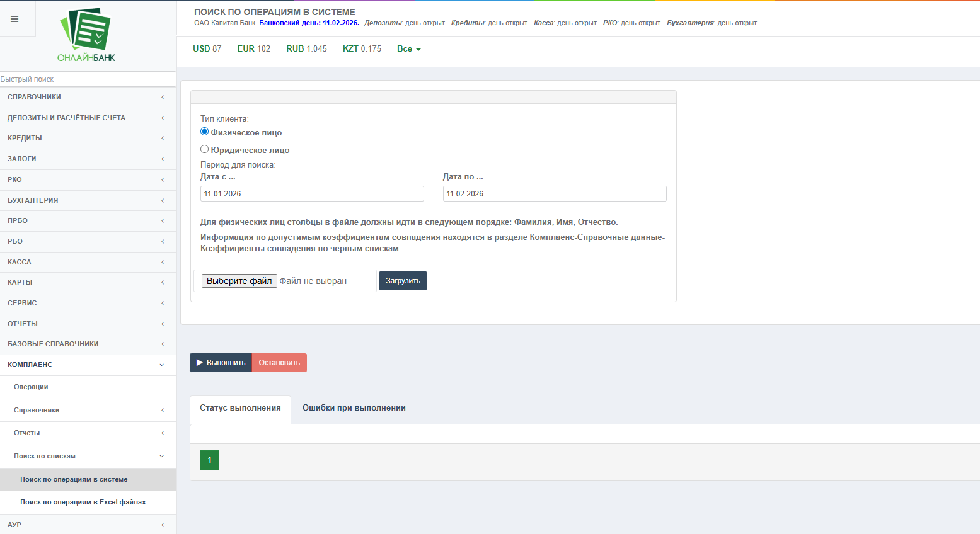Expand Отчеты submenu under Комплаенс

(88, 433)
